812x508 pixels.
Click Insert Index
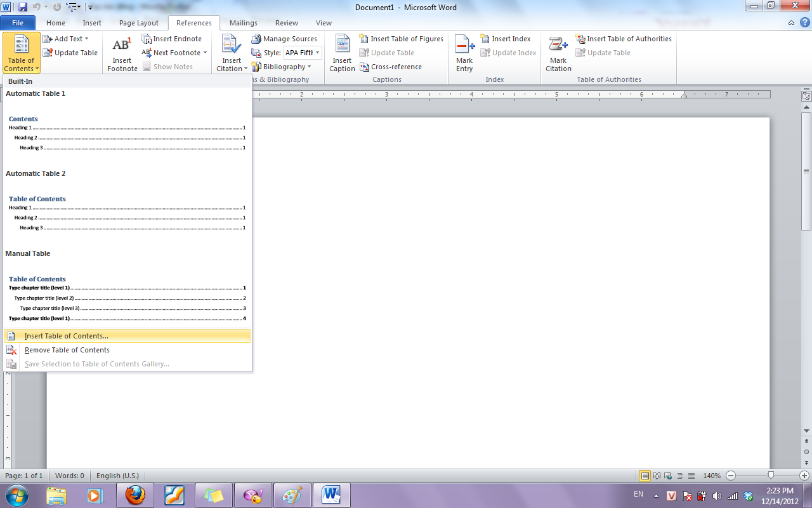[x=506, y=39]
